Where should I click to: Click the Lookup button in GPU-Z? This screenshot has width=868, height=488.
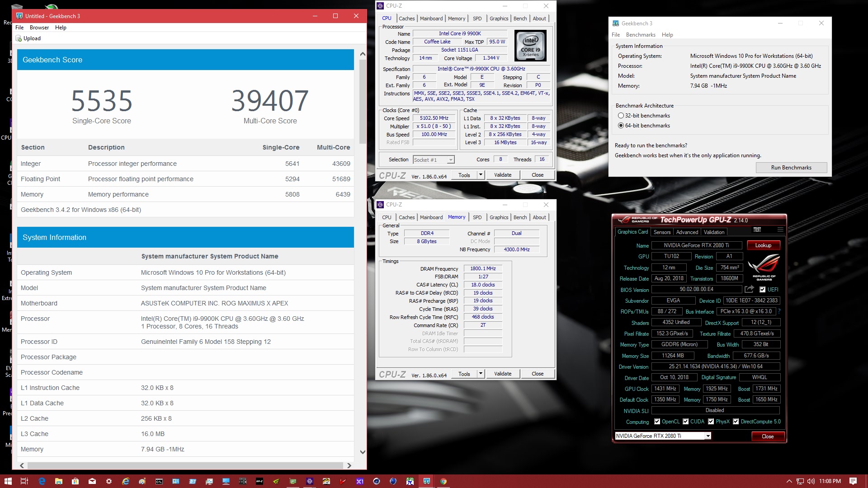(763, 245)
